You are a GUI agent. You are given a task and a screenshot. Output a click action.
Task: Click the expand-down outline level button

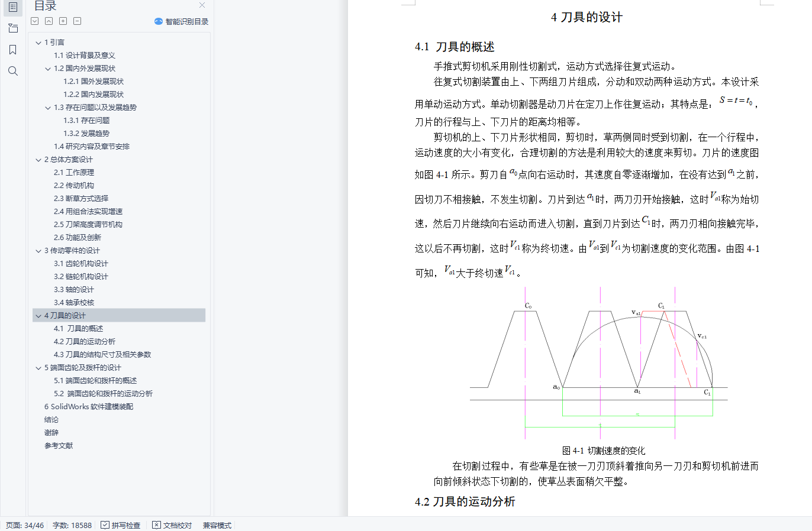(x=35, y=21)
